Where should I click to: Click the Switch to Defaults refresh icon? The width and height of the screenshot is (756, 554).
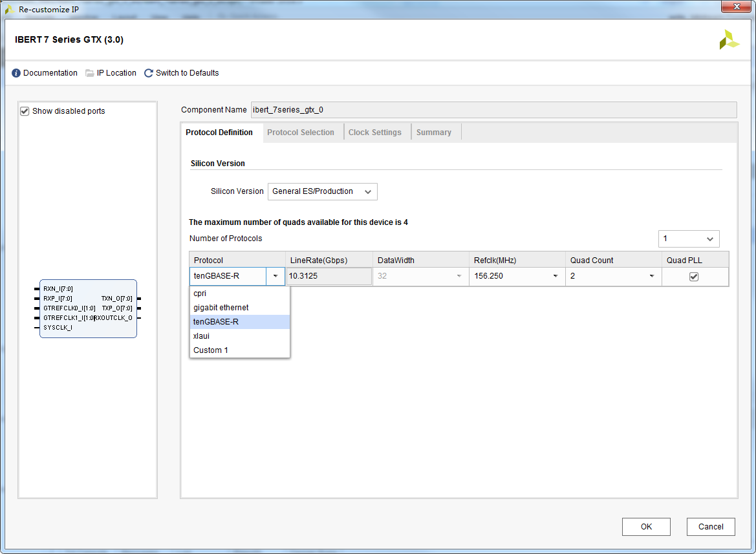coord(149,73)
